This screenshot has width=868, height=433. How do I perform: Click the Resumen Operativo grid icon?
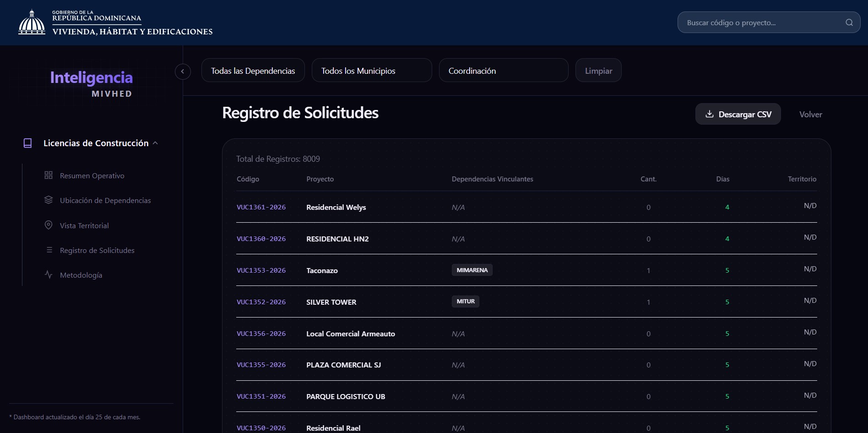pos(49,175)
